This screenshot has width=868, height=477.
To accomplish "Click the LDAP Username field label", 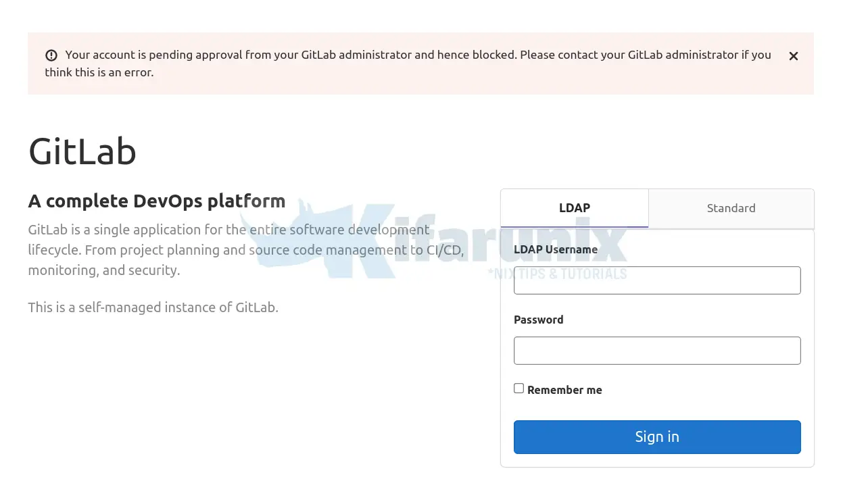I will pyautogui.click(x=556, y=249).
